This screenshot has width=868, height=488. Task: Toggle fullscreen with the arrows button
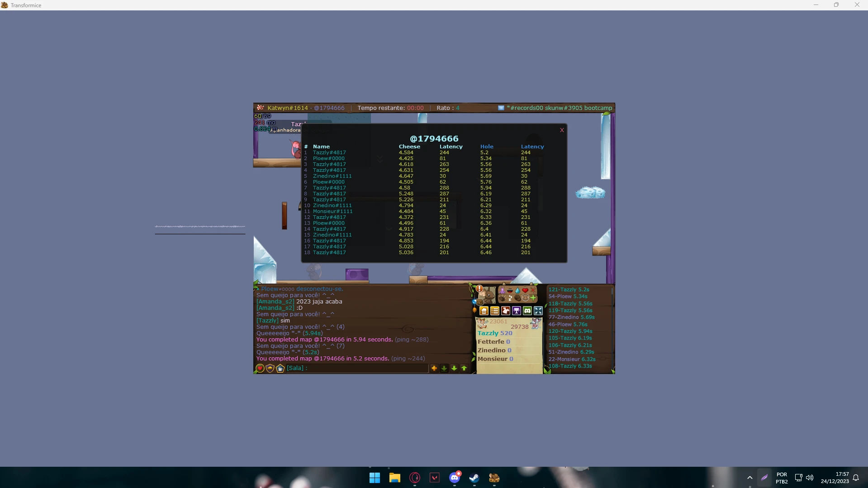(538, 311)
